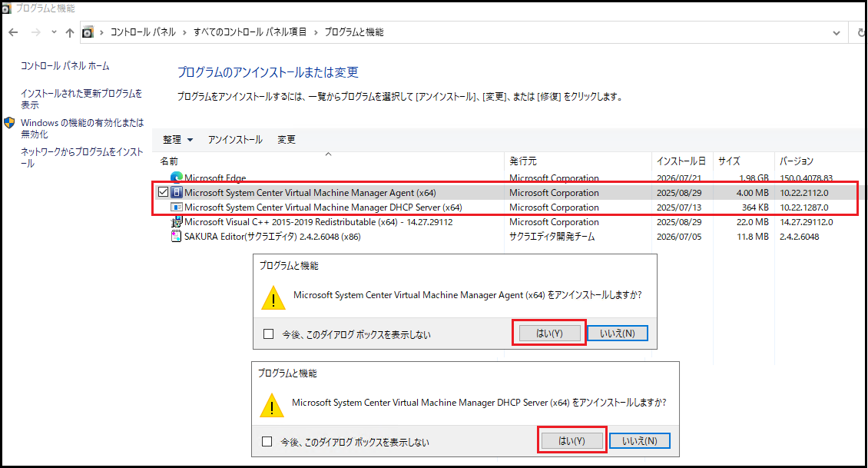Go up one level with Up arrow
Screen dimensions: 868x468
click(x=70, y=33)
